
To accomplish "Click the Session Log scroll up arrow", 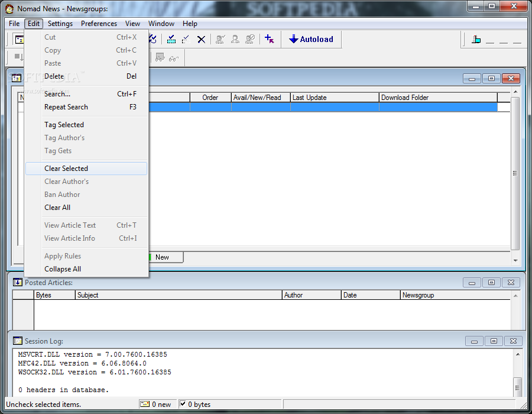I will pyautogui.click(x=518, y=354).
